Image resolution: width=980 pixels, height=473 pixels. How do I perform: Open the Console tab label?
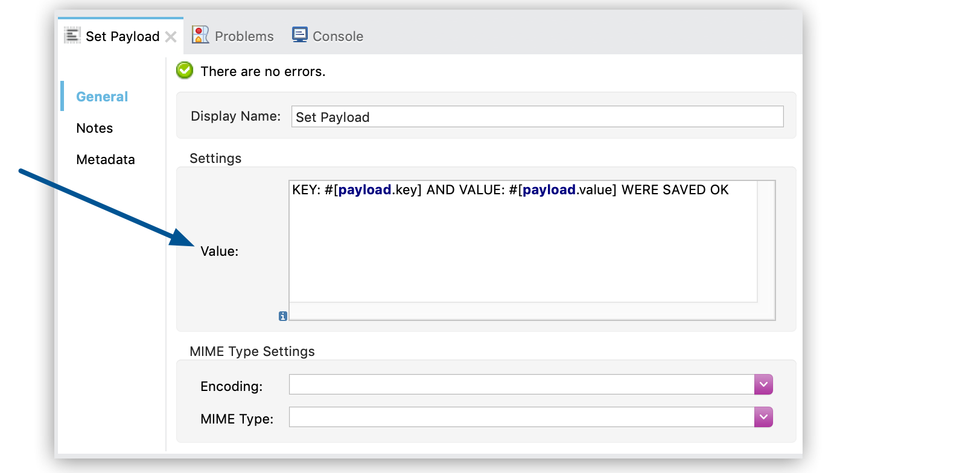[x=337, y=36]
